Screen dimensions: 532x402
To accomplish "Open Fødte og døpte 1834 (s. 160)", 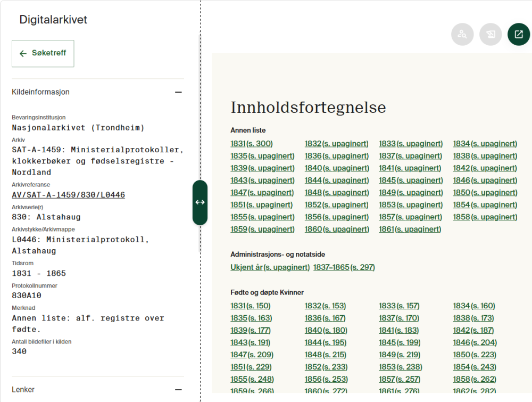I will pos(473,306).
